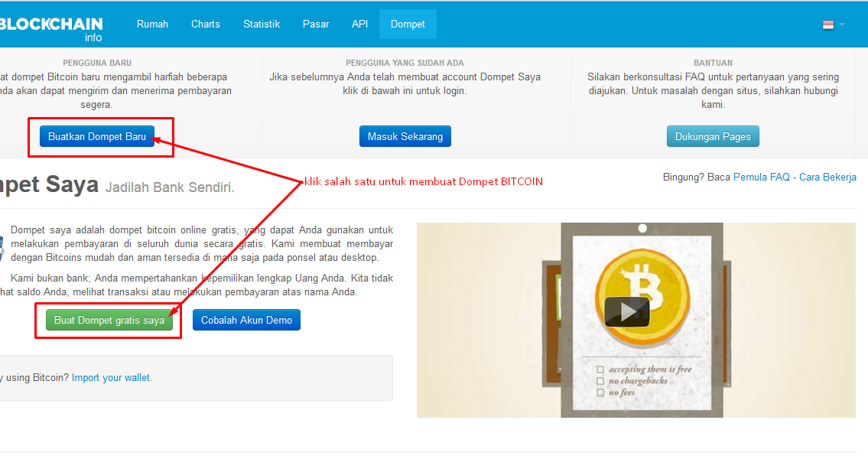868x456 pixels.
Task: Open the language flag dropdown
Action: coord(834,24)
